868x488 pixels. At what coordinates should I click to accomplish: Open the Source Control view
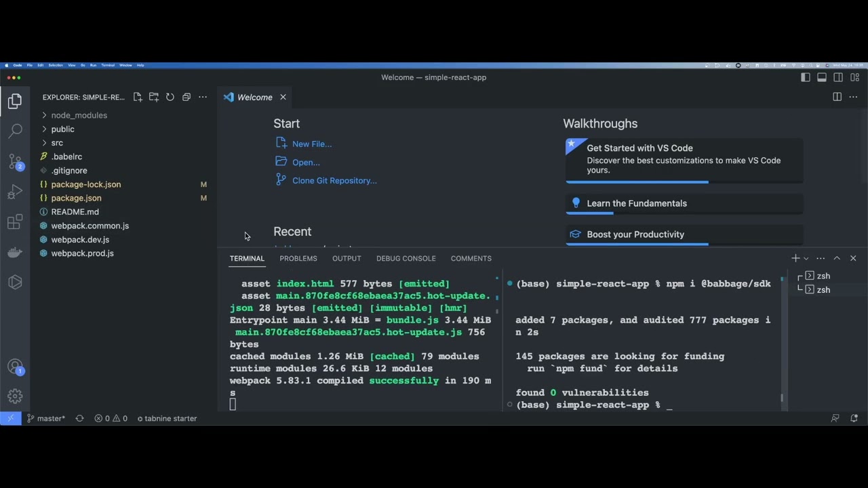click(x=15, y=161)
